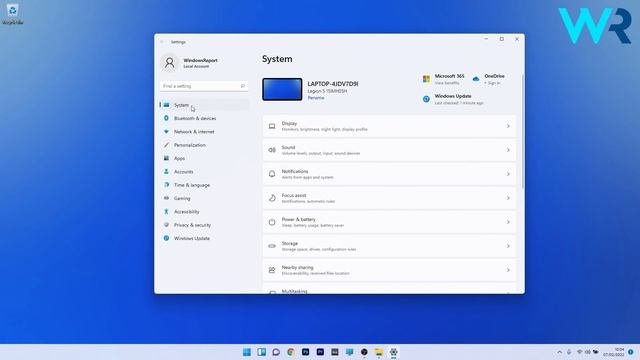Click the microphone tray icon
640x360 pixels.
(569, 352)
